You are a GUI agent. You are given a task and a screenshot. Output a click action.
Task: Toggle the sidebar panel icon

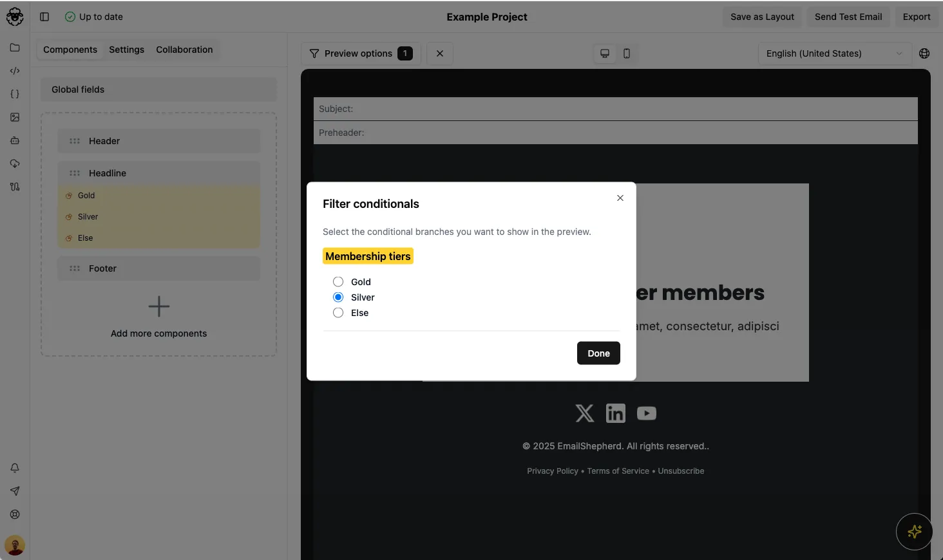(44, 17)
